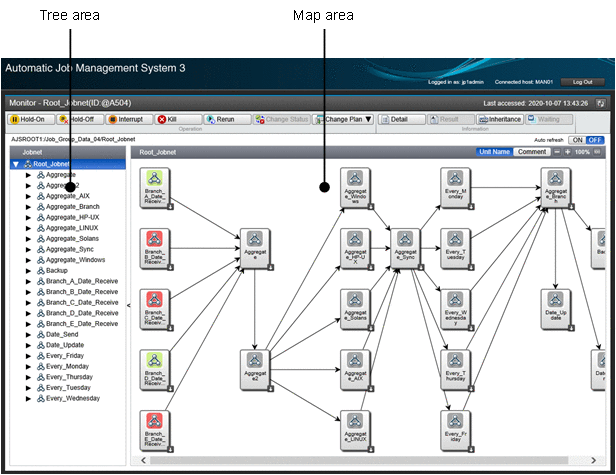Click the Interrupt operation button
Viewport: 616px width, 475px height.
pyautogui.click(x=127, y=119)
